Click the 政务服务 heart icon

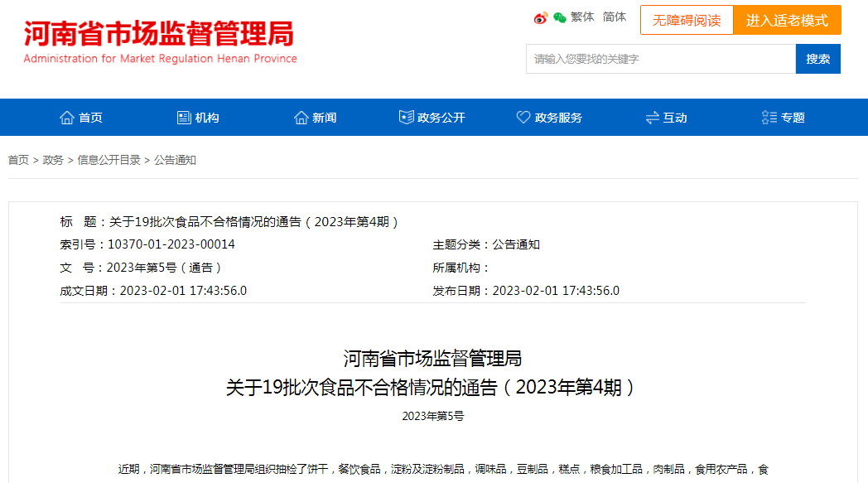tap(523, 118)
